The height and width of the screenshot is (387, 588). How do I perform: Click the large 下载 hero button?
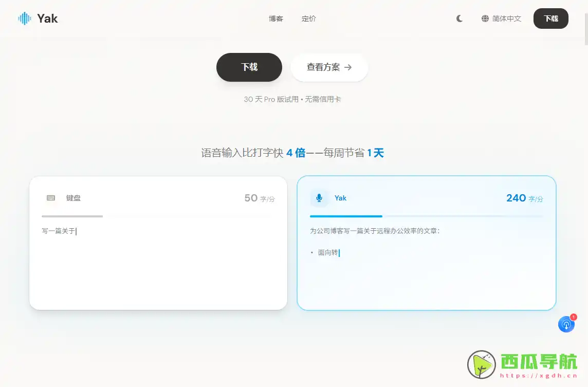point(249,67)
